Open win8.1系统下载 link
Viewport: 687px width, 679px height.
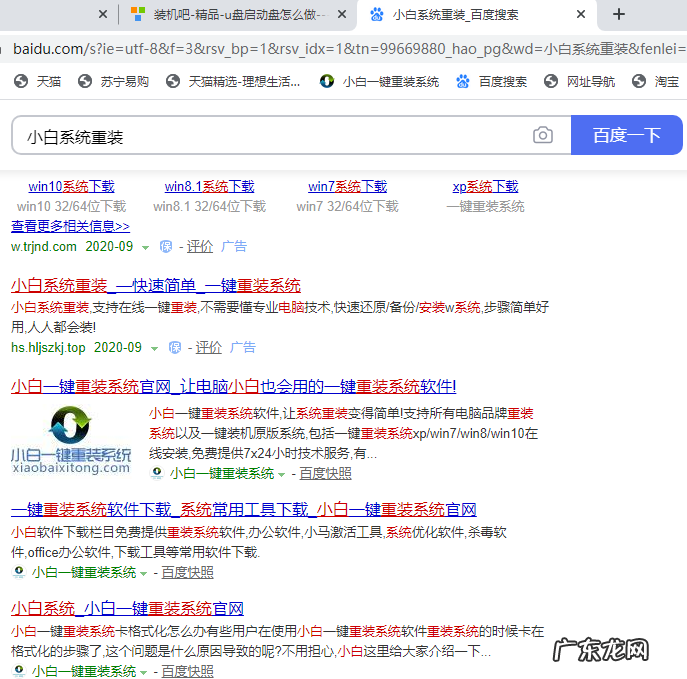[x=209, y=187]
